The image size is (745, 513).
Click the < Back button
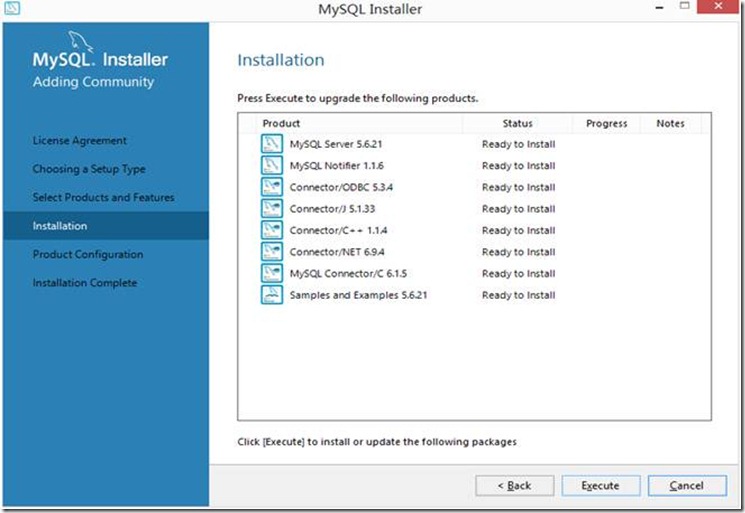[515, 485]
